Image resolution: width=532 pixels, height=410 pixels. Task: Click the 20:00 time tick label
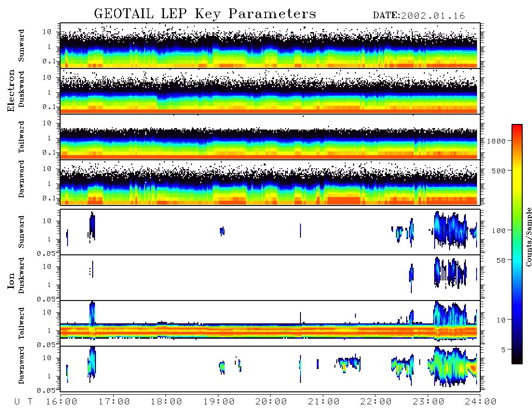click(271, 402)
